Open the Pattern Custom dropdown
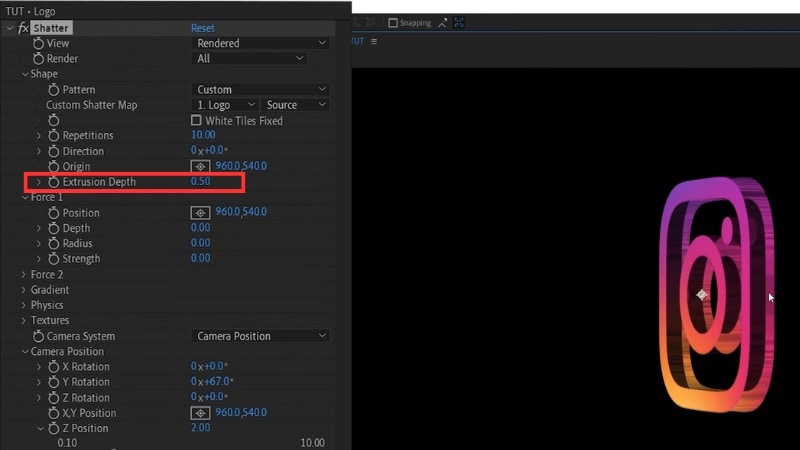Viewport: 800px width, 450px height. 261,90
